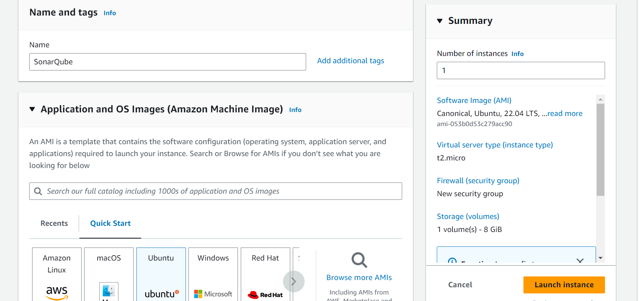
Task: Click the Name input field containing SonarQube
Action: click(x=167, y=62)
